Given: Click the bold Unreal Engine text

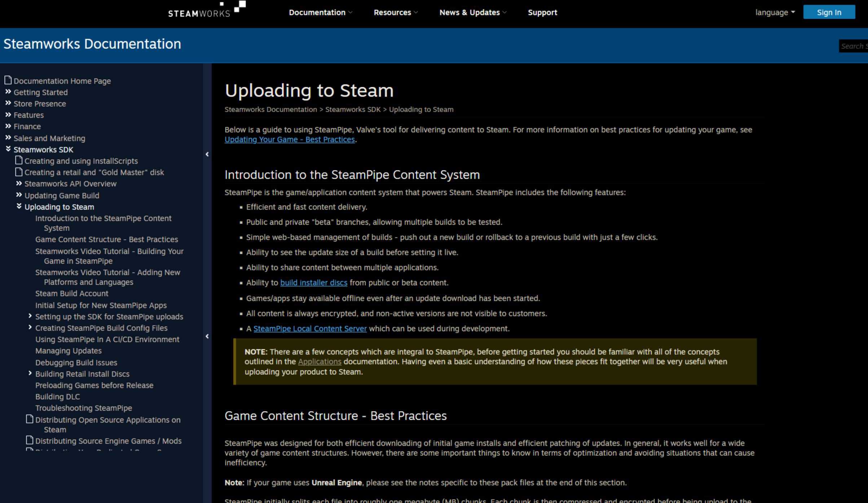Looking at the screenshot, I should coord(336,483).
